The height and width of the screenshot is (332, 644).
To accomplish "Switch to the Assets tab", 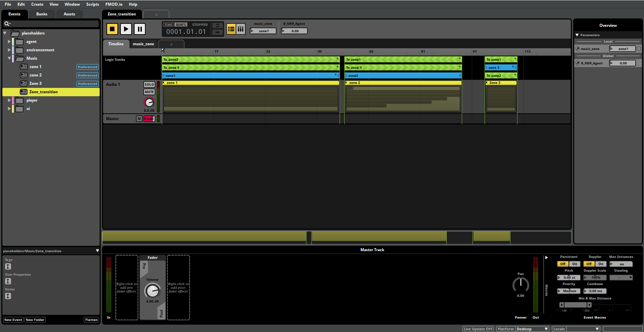I will pos(69,14).
